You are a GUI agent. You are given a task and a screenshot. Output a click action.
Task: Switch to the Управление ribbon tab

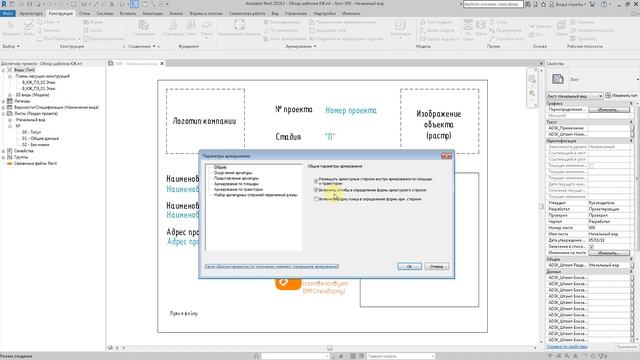296,13
